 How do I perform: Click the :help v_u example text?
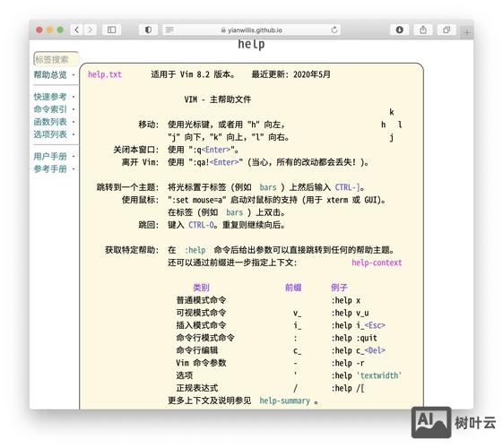350,313
